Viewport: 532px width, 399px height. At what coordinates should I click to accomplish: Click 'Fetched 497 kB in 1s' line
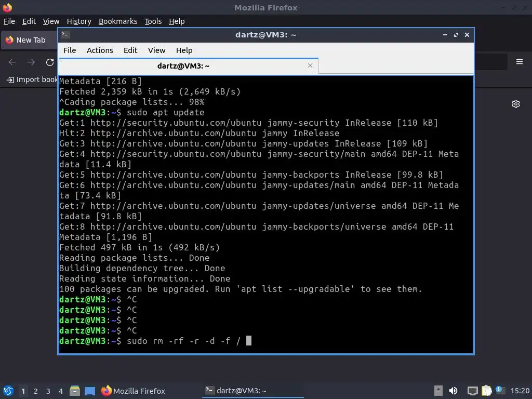(x=139, y=248)
